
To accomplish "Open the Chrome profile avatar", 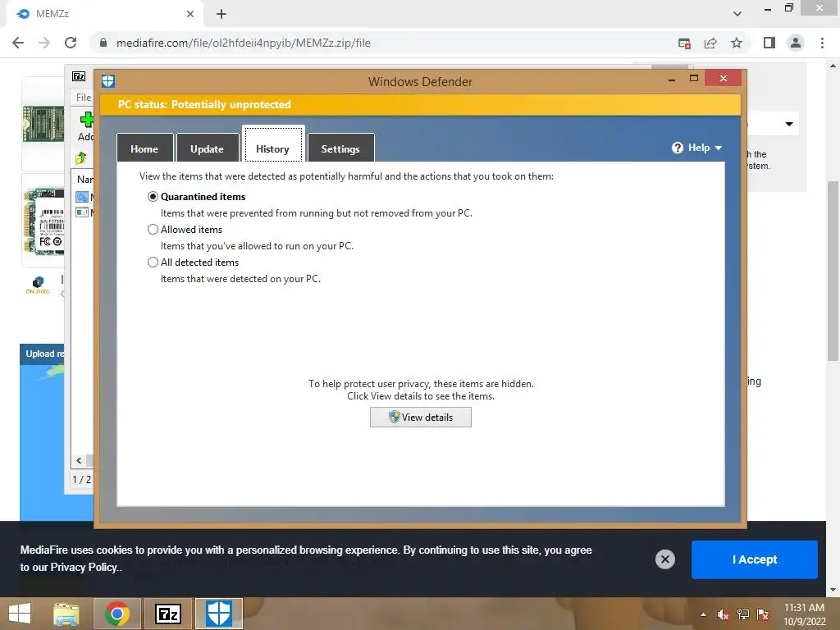I will (796, 43).
